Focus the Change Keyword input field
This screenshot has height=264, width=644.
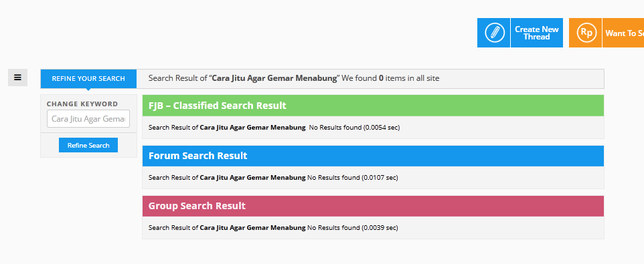click(88, 119)
